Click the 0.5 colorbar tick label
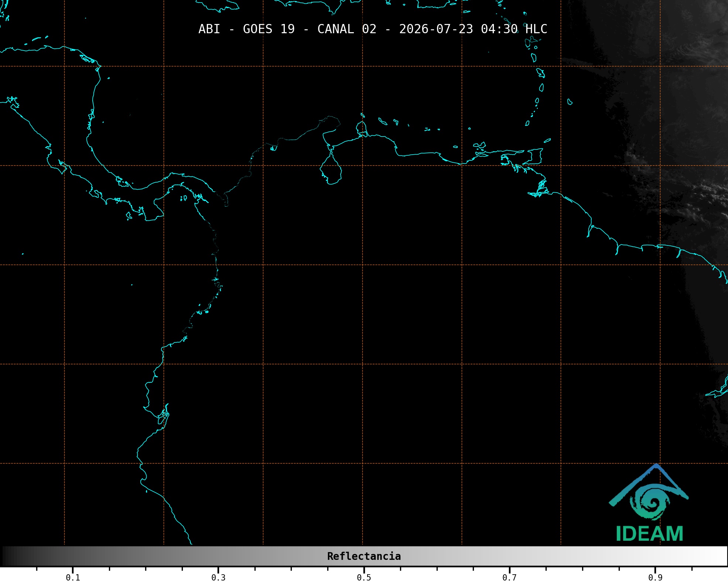This screenshot has width=728, height=582. coord(364,578)
